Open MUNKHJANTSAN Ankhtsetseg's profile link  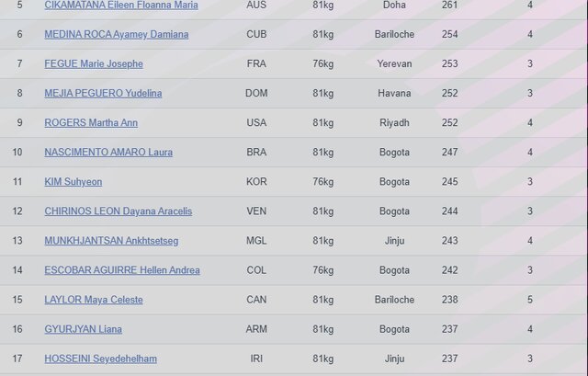click(x=111, y=241)
